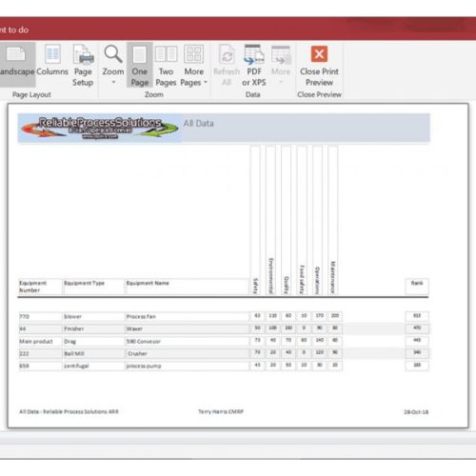The height and width of the screenshot is (476, 476).
Task: Click the rotated 'Quality' column header
Action: (287, 286)
